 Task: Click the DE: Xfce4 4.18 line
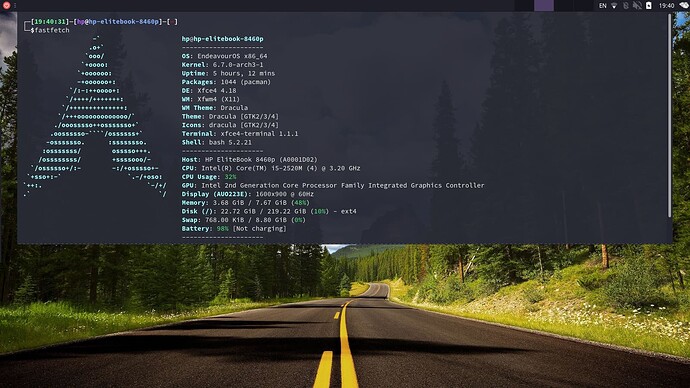[209, 91]
